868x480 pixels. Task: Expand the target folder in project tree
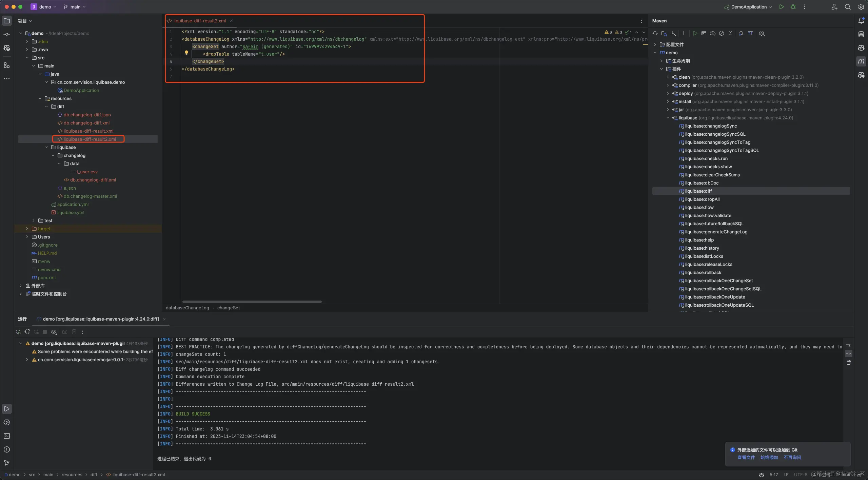coord(27,229)
